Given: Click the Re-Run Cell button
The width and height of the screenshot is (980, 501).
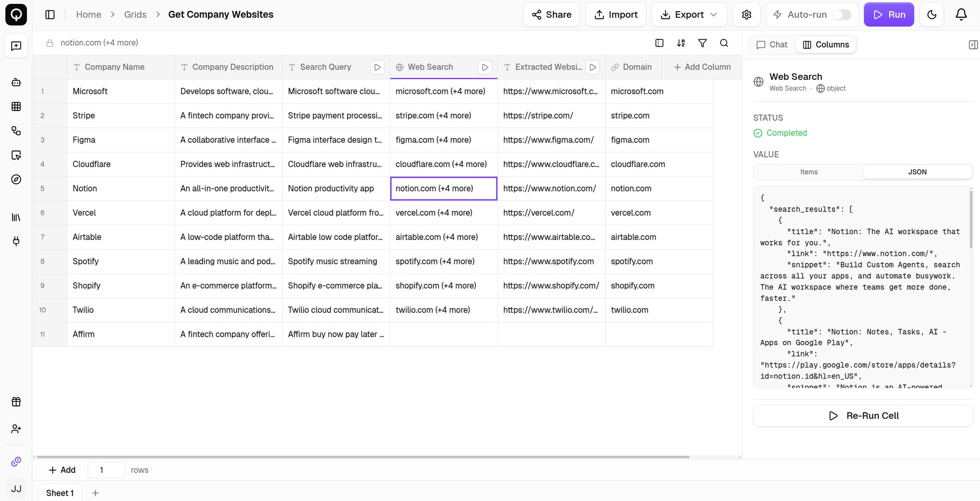Looking at the screenshot, I should 863,416.
